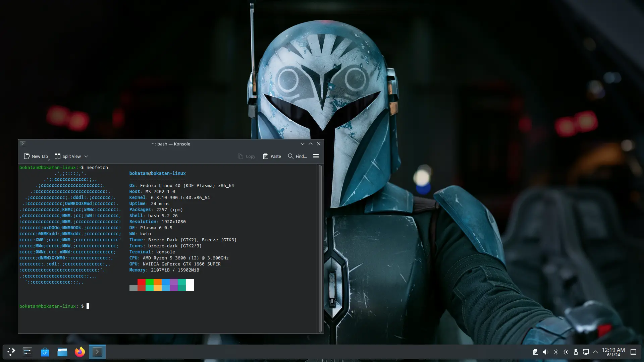Screen dimensions: 644x362
Task: Click the 'Uptime: 24 mins' line
Action: (150, 203)
